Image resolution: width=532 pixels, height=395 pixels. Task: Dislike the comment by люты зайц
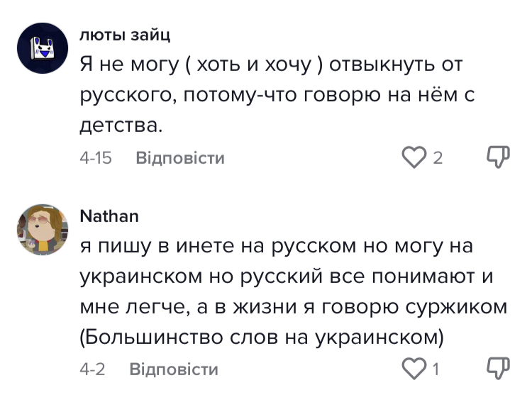pos(499,157)
